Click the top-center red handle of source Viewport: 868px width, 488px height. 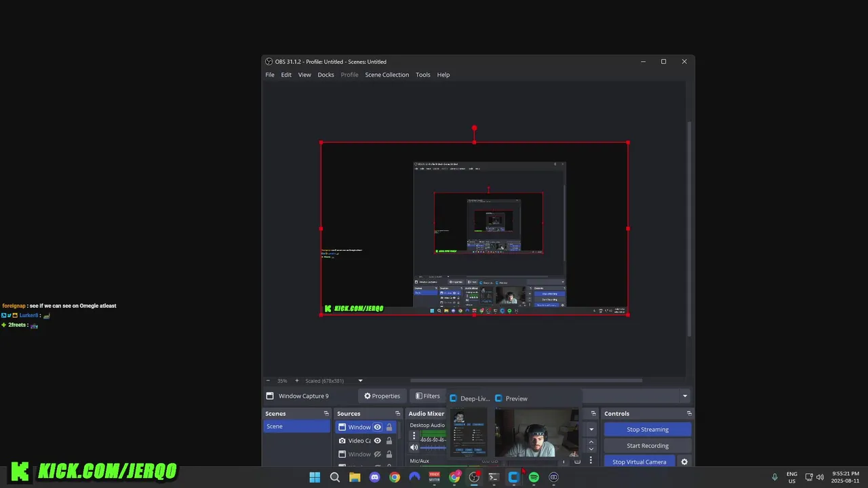(474, 142)
